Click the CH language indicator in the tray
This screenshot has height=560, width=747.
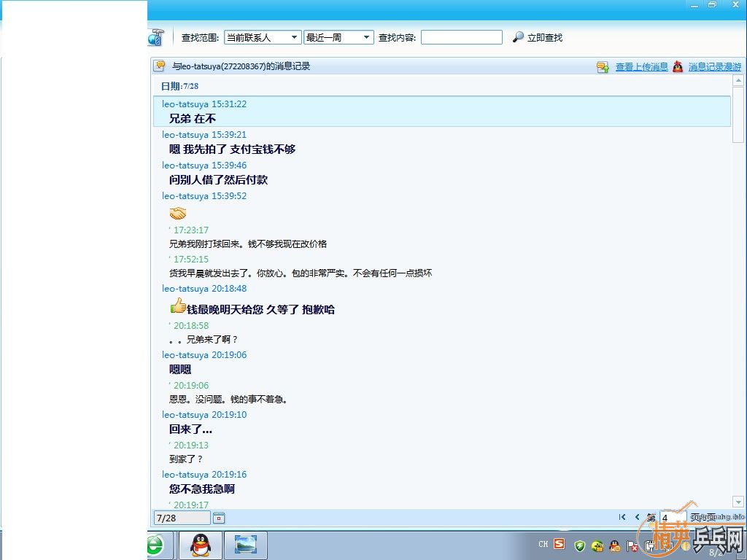click(543, 544)
